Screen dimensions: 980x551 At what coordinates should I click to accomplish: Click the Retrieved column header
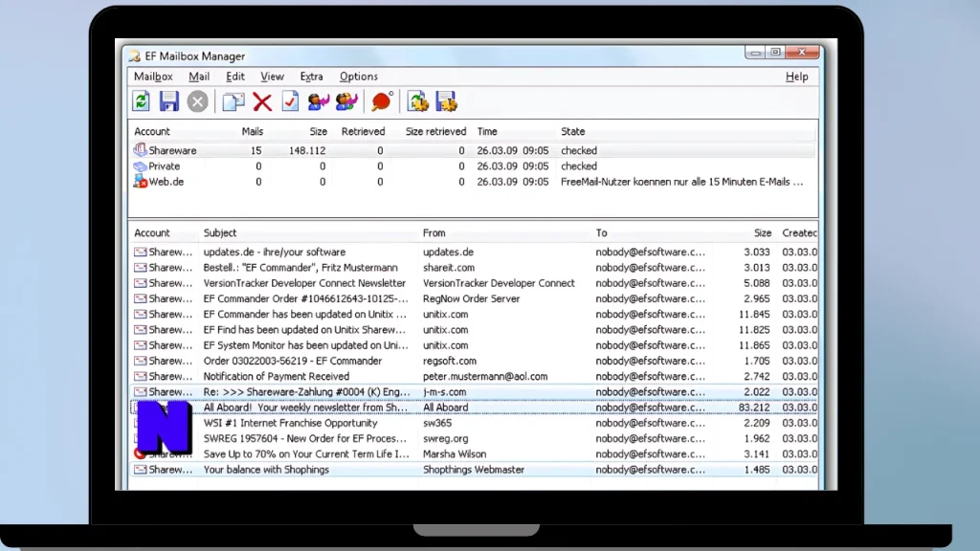(x=363, y=131)
